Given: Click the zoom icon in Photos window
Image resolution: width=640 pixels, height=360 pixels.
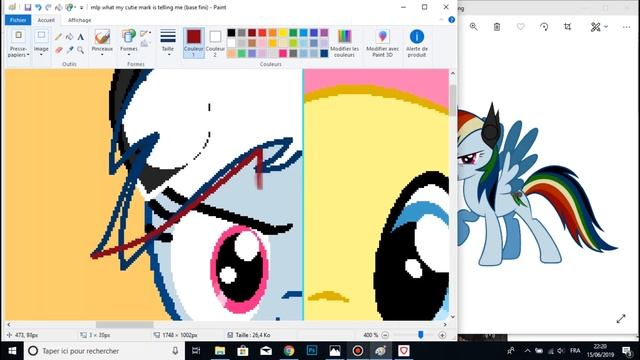Looking at the screenshot, I should pos(473,27).
